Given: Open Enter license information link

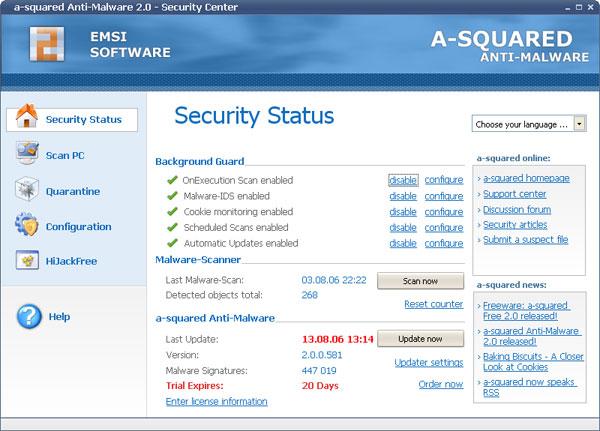Looking at the screenshot, I should click(x=217, y=402).
